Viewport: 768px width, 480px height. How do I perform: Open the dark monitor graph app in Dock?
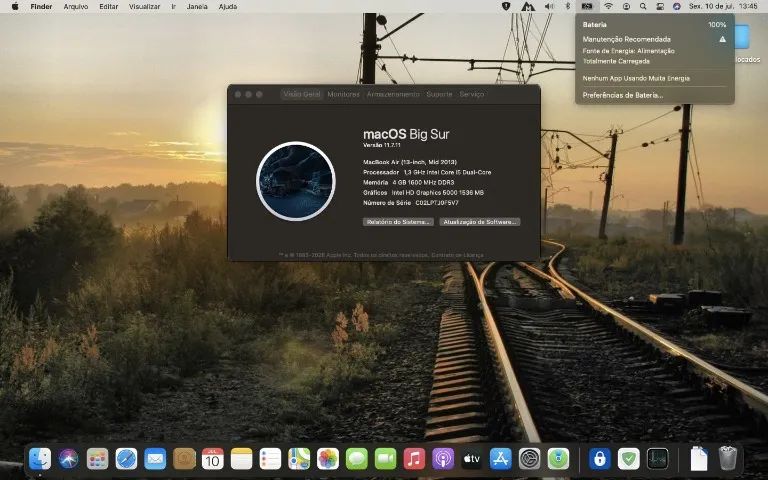tap(657, 459)
